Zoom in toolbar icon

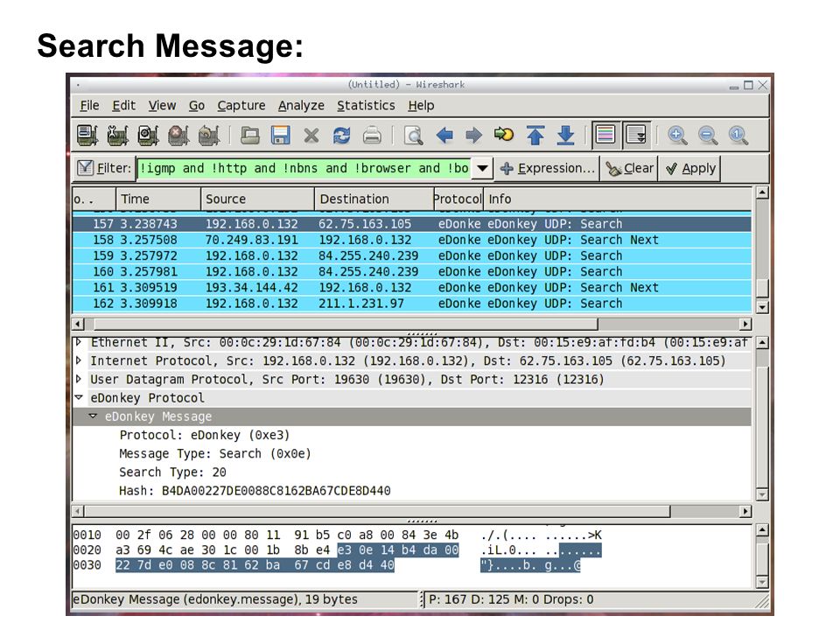click(x=677, y=135)
